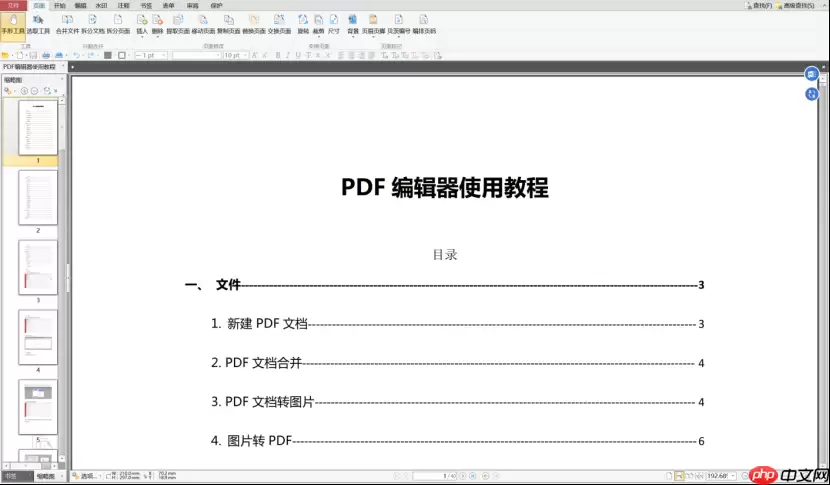
Task: Switch to the 保护 (Protect) ribbon tab
Action: (x=216, y=5)
